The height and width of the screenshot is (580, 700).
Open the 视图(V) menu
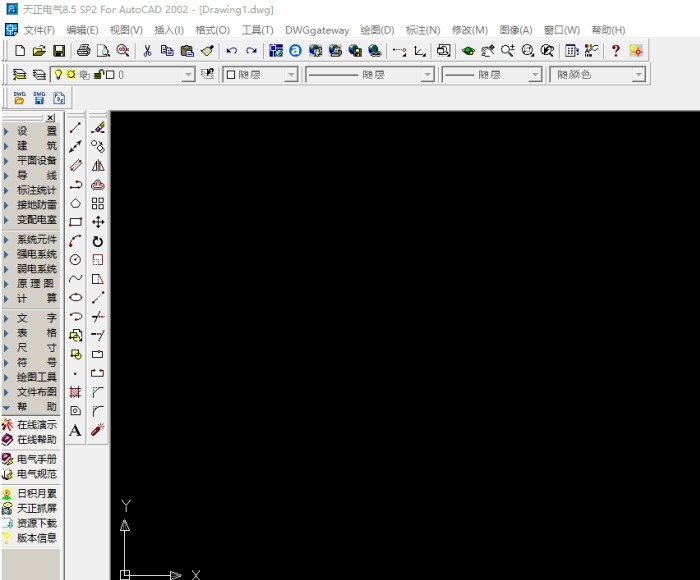pos(126,30)
